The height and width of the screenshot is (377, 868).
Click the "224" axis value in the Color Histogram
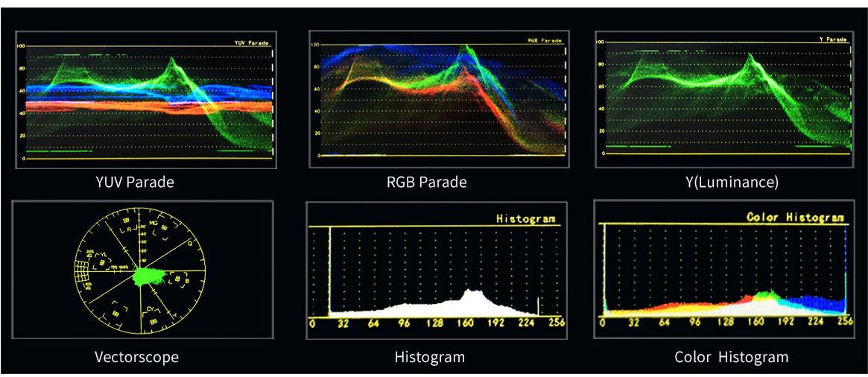[815, 322]
